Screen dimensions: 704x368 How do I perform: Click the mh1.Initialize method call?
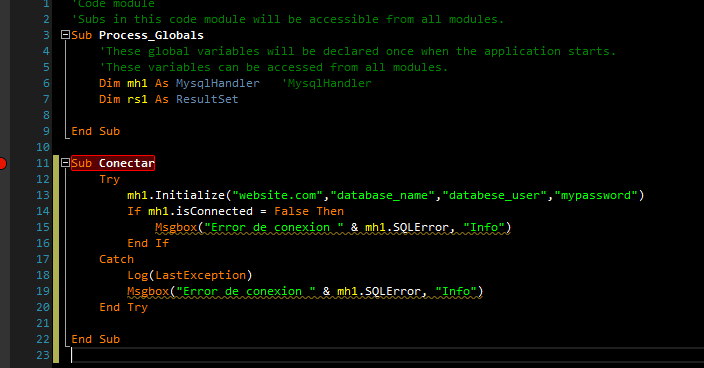(x=176, y=195)
